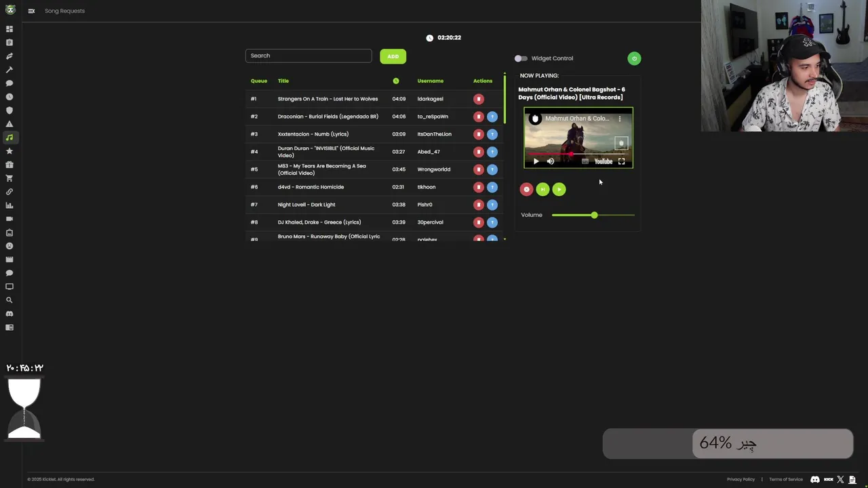
Task: Click the queue list scrollbar up arrow
Action: point(505,73)
